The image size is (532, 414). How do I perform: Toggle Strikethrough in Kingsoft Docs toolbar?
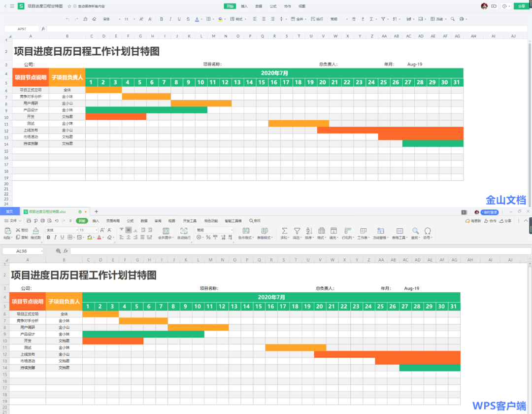188,19
